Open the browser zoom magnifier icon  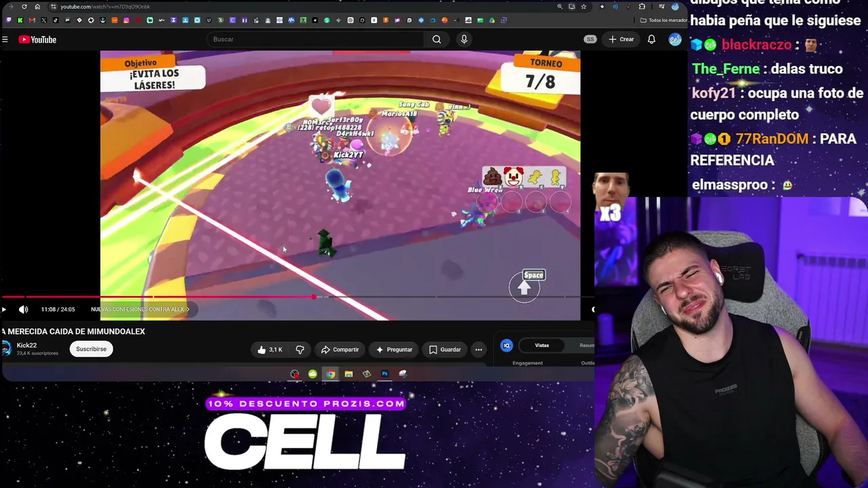(x=559, y=7)
